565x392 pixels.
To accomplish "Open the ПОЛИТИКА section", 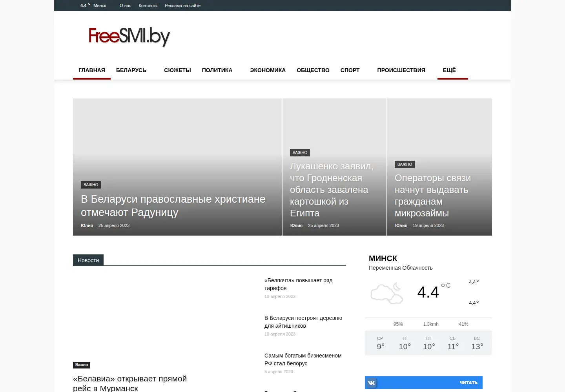I will coord(217,70).
